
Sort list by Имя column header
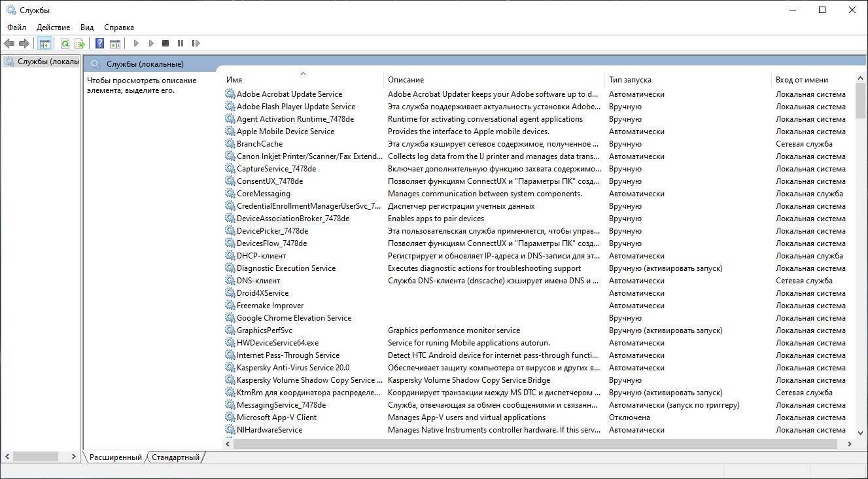pyautogui.click(x=234, y=80)
